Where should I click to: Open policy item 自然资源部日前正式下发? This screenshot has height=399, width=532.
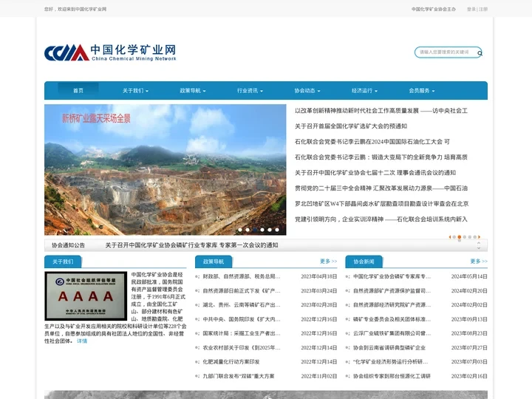pos(242,291)
